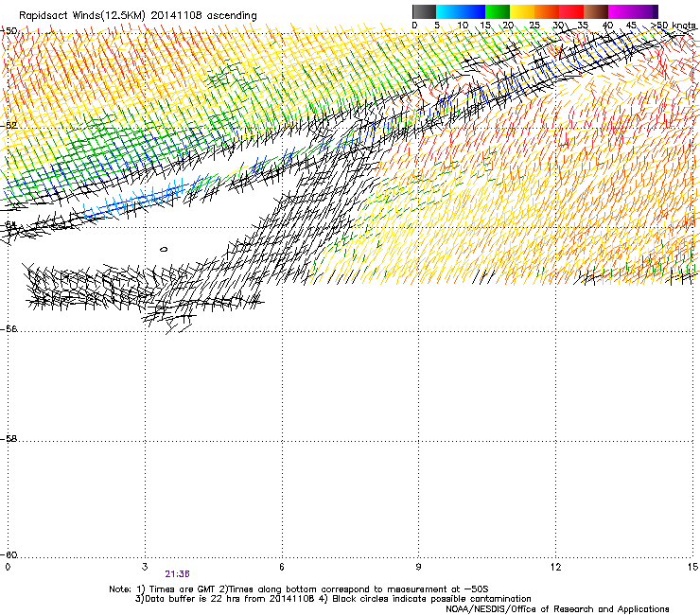700x615 pixels.
Task: Click the legend tick label 10
Action: pyautogui.click(x=463, y=26)
